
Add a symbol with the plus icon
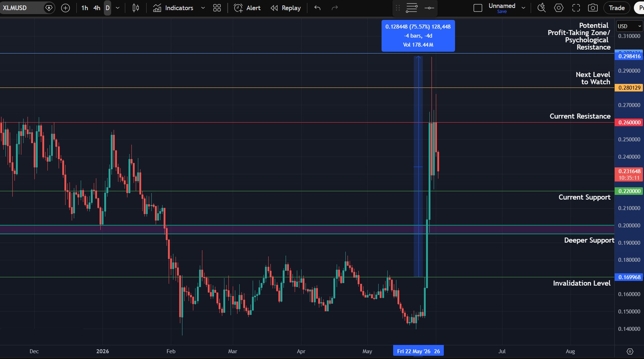[x=66, y=8]
